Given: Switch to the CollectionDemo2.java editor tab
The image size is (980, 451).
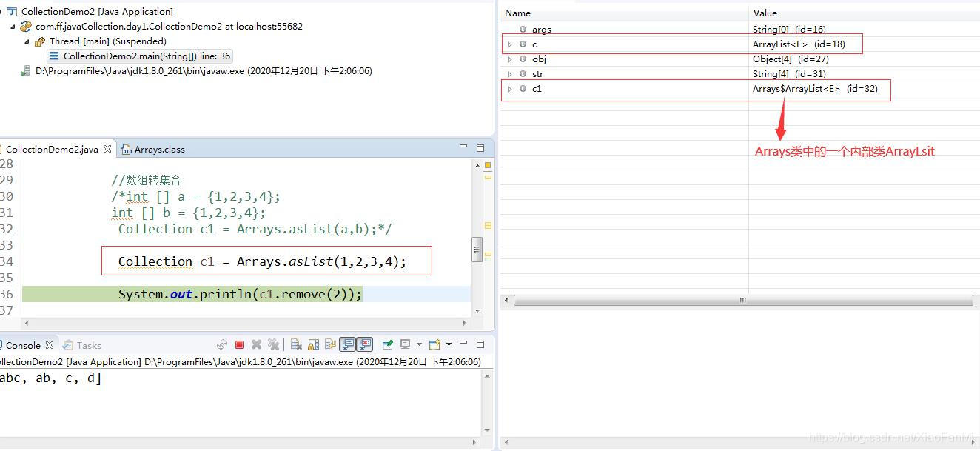Looking at the screenshot, I should (52, 149).
